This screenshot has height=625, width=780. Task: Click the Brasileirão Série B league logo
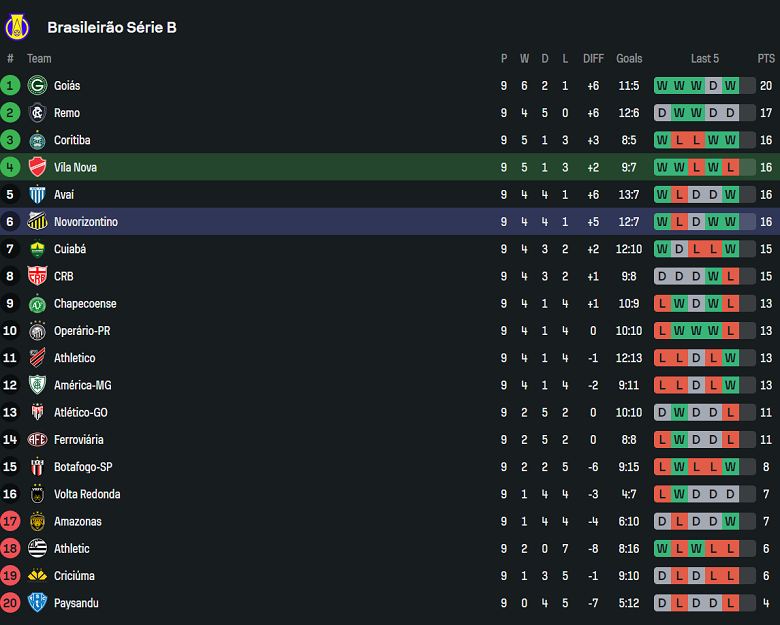[18, 27]
